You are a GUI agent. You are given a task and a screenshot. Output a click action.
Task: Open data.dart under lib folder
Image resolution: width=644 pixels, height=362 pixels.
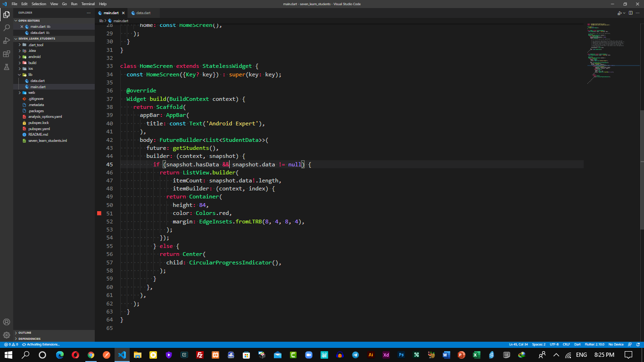click(x=54, y=81)
